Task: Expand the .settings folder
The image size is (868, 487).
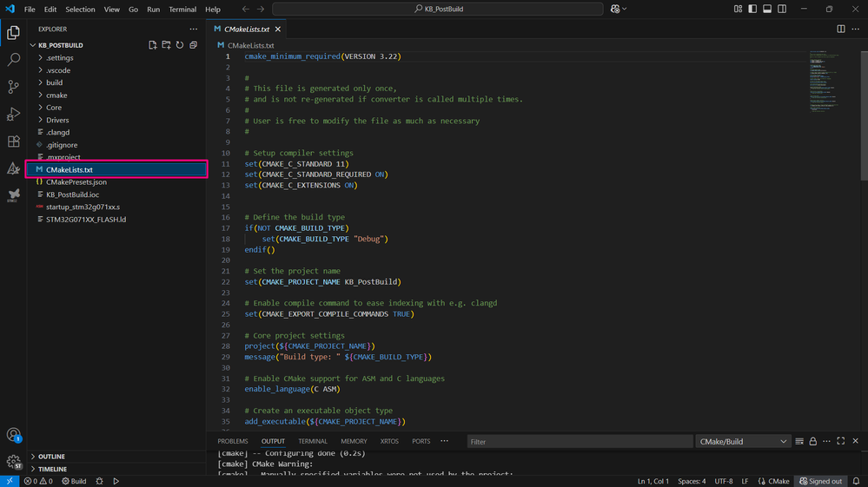Action: pyautogui.click(x=116, y=57)
